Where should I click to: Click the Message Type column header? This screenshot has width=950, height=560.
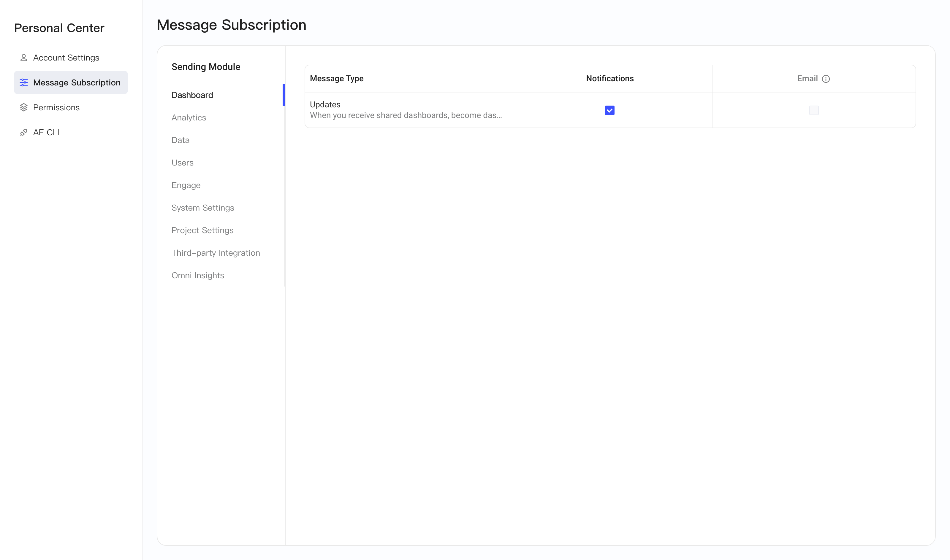337,79
